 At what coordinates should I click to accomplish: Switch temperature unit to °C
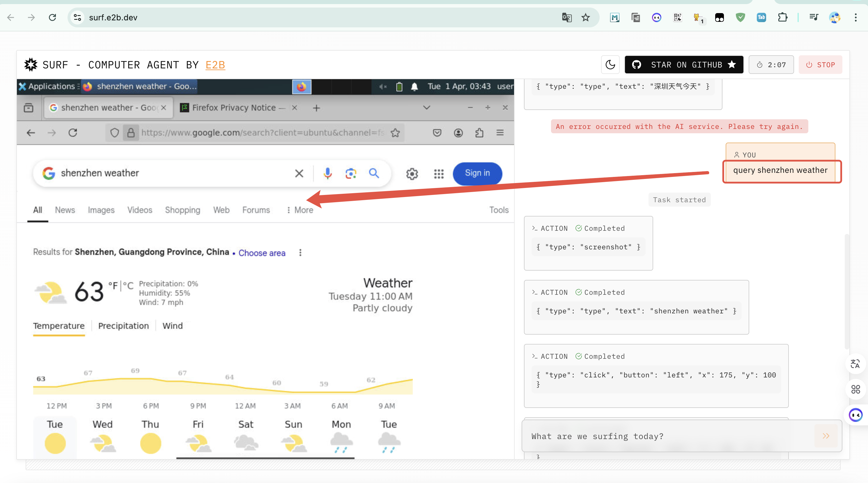[x=128, y=286]
